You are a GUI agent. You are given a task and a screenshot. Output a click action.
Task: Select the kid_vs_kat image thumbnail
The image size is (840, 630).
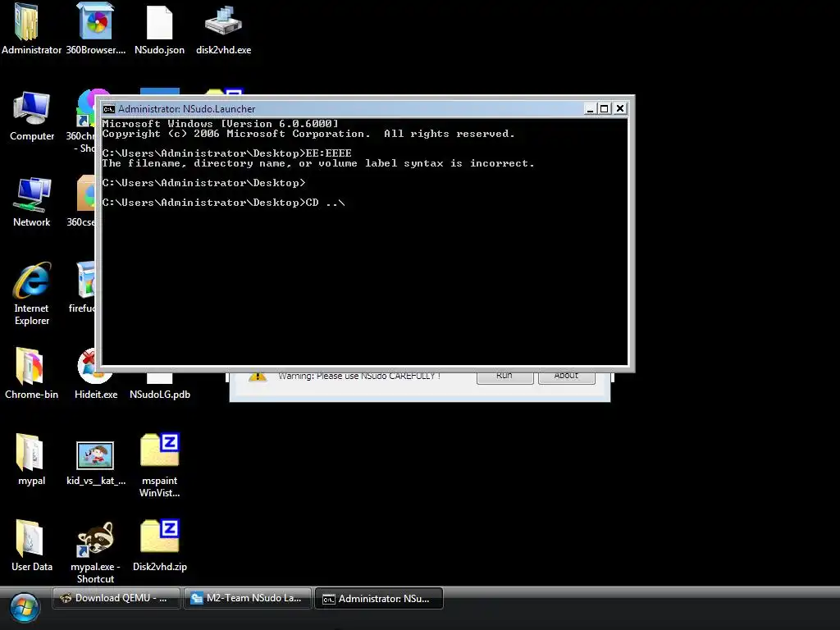[95, 455]
